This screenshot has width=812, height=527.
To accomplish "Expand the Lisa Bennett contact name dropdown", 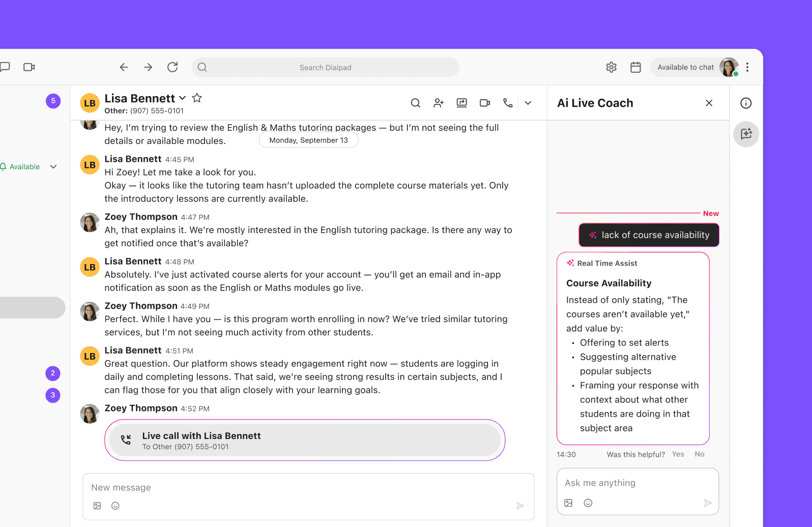I will click(x=182, y=98).
